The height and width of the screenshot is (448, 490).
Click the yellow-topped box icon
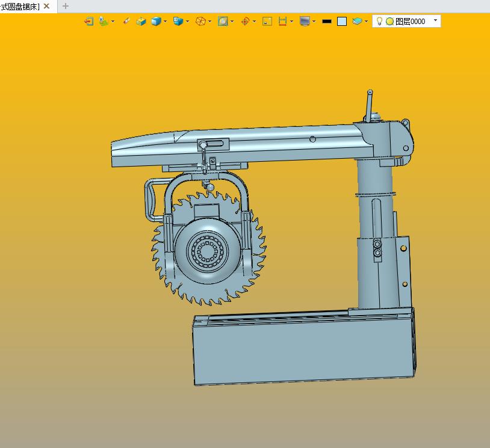pyautogui.click(x=141, y=21)
